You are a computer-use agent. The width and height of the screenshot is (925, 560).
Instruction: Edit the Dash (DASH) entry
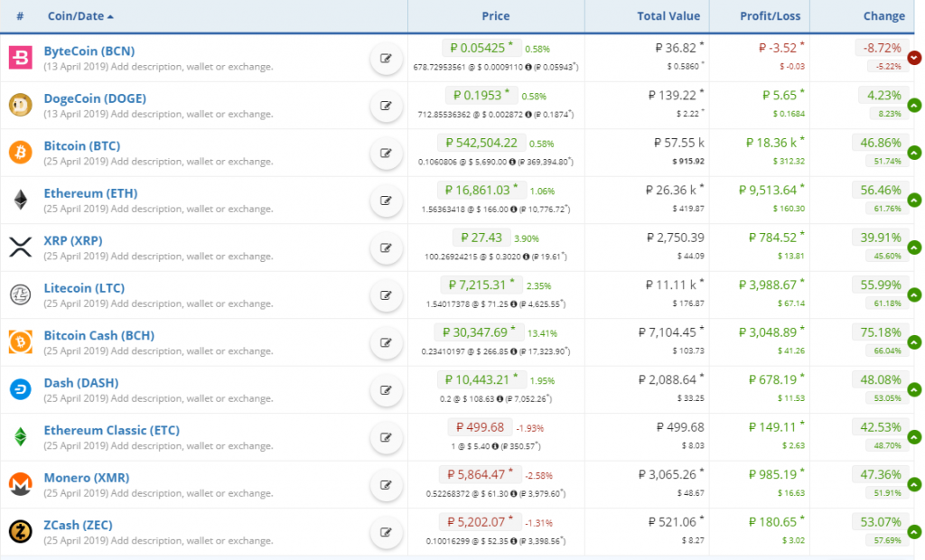(x=386, y=390)
